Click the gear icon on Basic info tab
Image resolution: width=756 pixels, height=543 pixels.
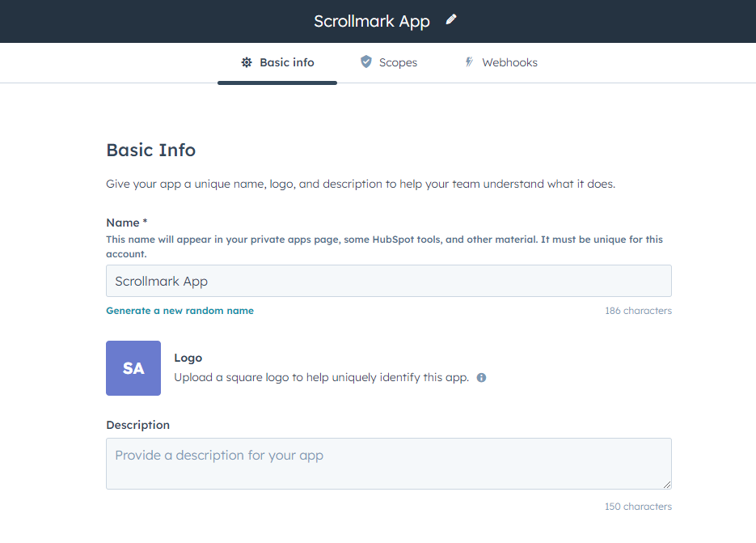[x=247, y=62]
